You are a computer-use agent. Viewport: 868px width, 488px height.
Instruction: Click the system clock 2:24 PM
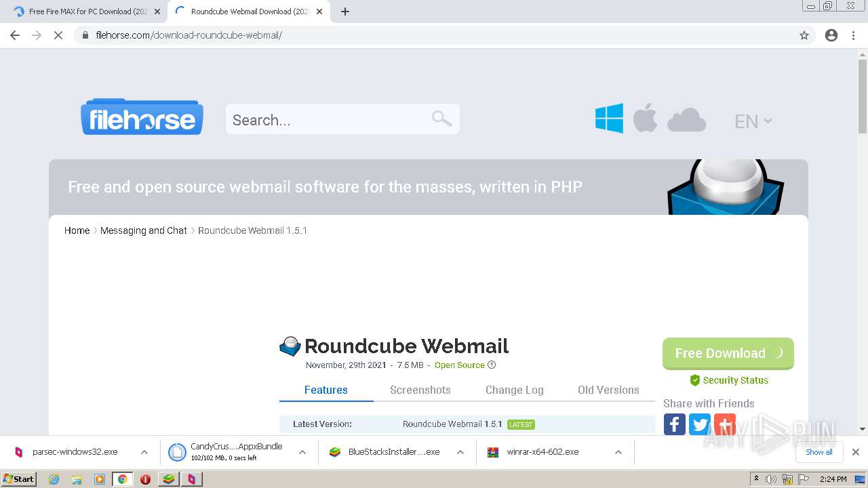tap(833, 479)
